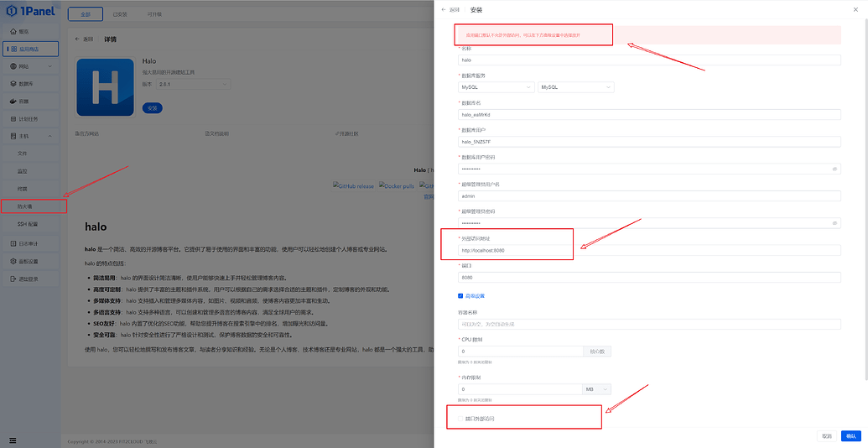
Task: Click the 数据库用户 field halo_5NZS7F
Action: click(649, 142)
